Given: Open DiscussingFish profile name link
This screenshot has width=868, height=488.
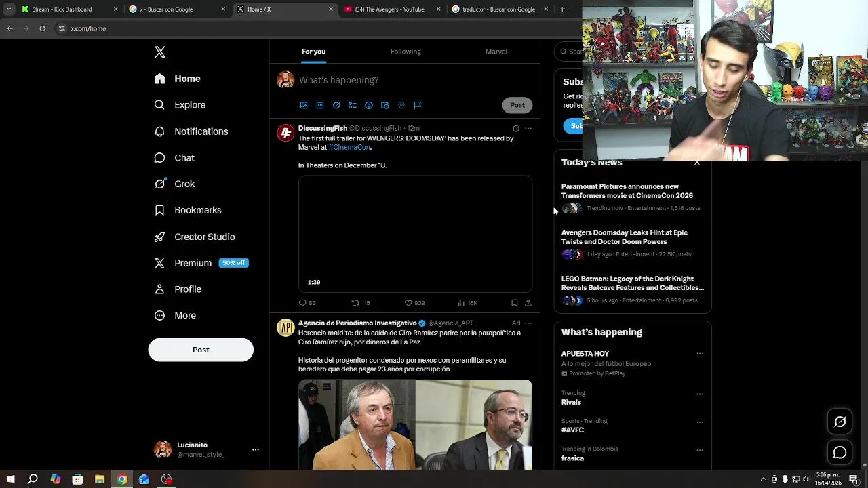Looking at the screenshot, I should coord(323,128).
